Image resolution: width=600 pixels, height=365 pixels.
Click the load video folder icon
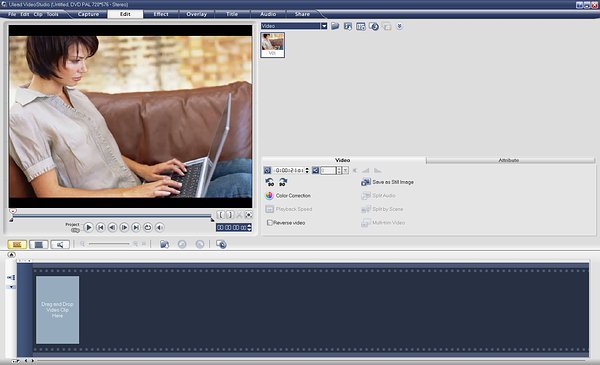pyautogui.click(x=335, y=26)
